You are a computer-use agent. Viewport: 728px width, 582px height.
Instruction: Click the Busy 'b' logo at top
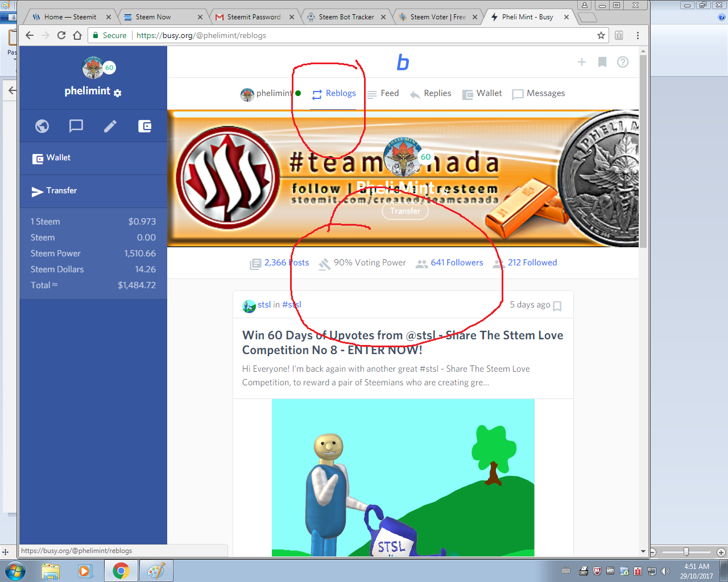click(x=403, y=62)
